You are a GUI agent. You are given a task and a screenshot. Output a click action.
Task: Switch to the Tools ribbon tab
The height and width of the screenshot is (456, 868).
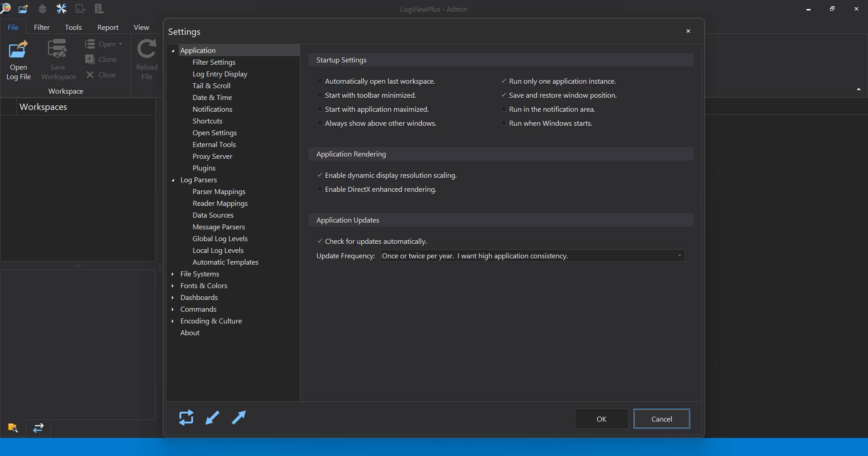point(73,27)
